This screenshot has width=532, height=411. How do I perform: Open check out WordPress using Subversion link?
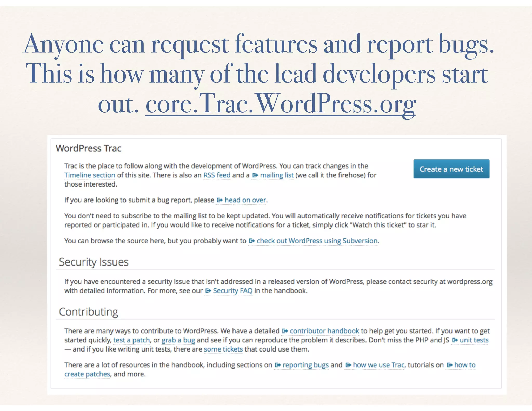pos(317,241)
